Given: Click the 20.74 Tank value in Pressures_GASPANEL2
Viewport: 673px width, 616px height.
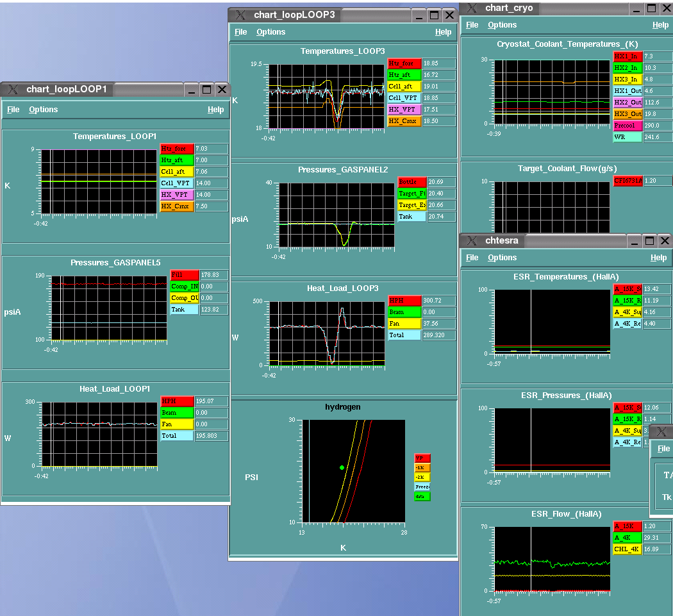Looking at the screenshot, I should pyautogui.click(x=441, y=217).
